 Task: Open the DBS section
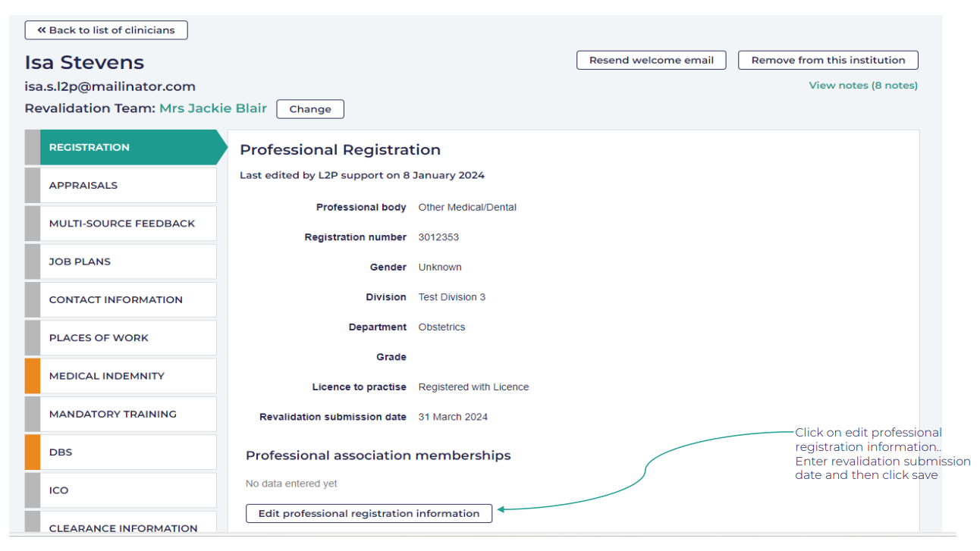click(x=121, y=452)
